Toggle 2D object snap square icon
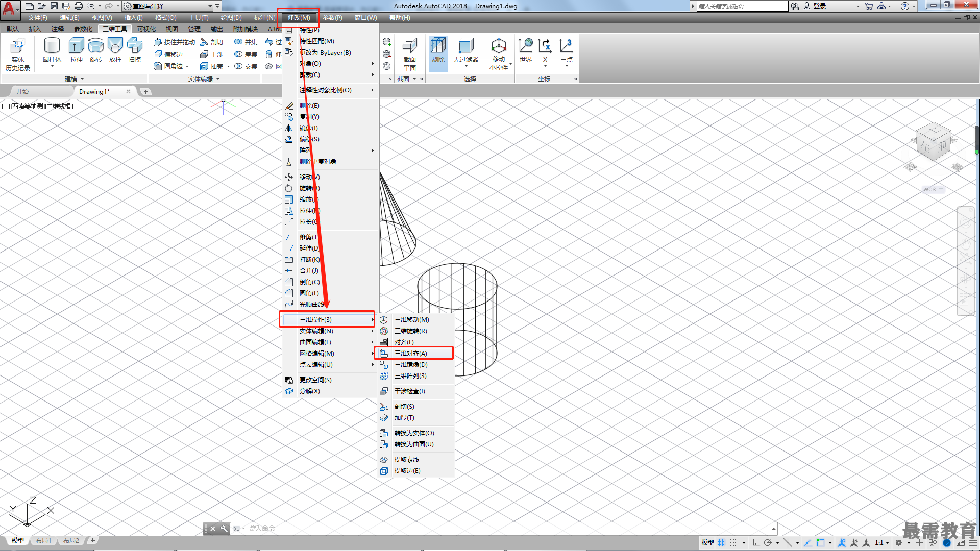 pyautogui.click(x=820, y=542)
